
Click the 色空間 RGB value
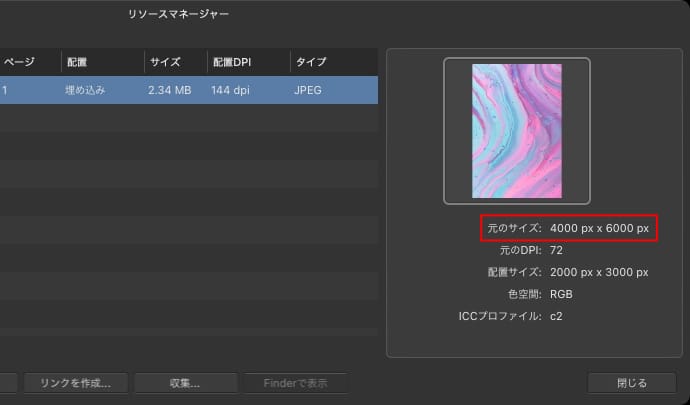[x=561, y=295]
